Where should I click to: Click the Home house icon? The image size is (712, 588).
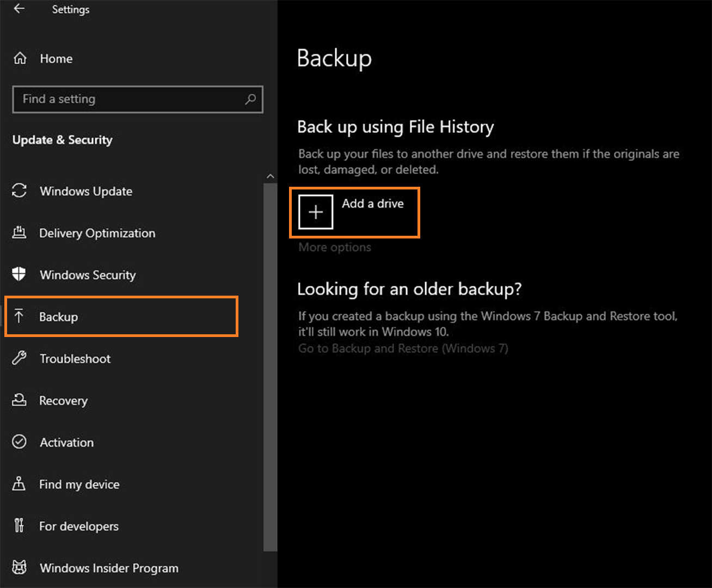click(x=20, y=58)
